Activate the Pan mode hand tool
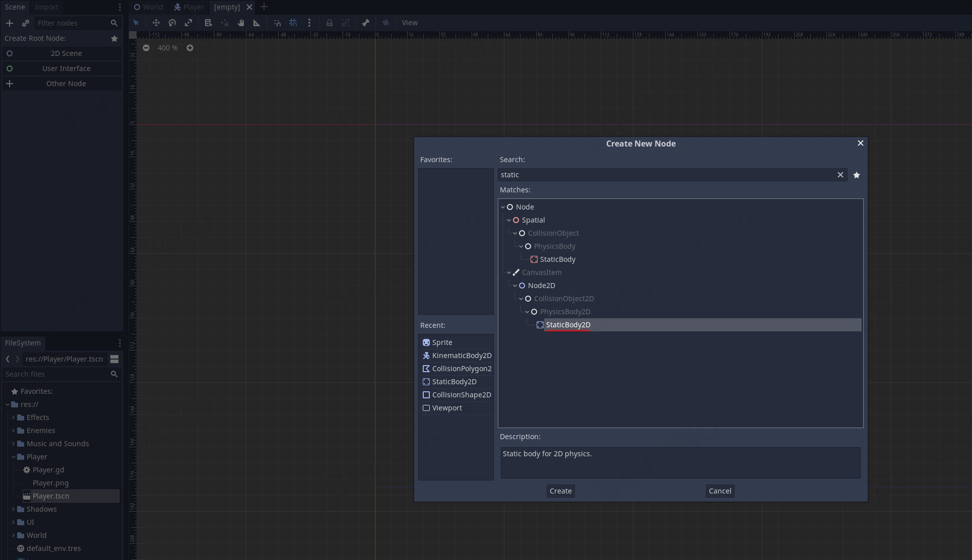The image size is (972, 560). click(241, 23)
